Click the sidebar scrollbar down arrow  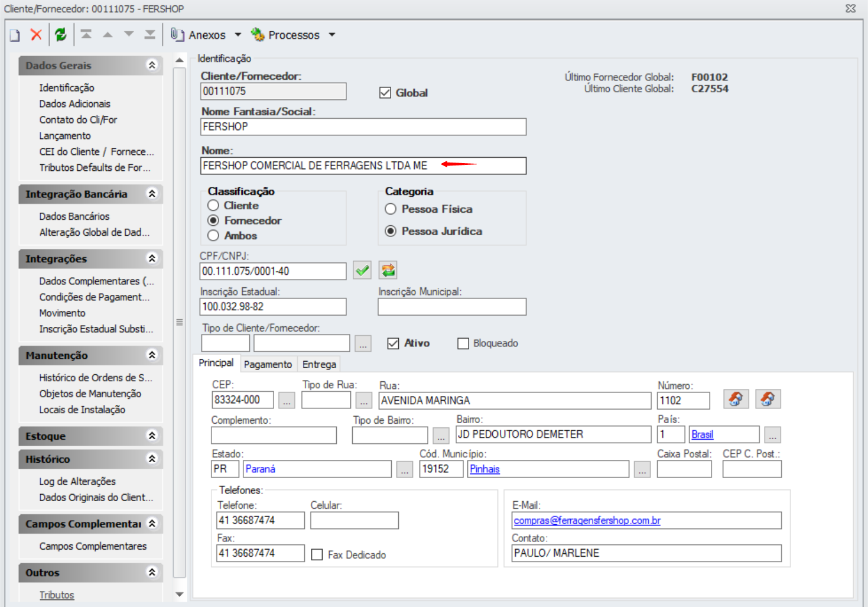180,595
